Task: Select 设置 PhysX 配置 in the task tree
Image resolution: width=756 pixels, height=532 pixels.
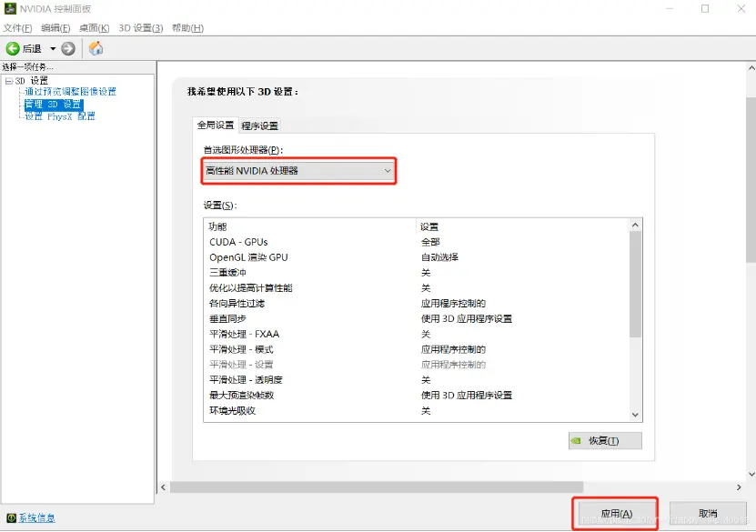Action: [59, 116]
